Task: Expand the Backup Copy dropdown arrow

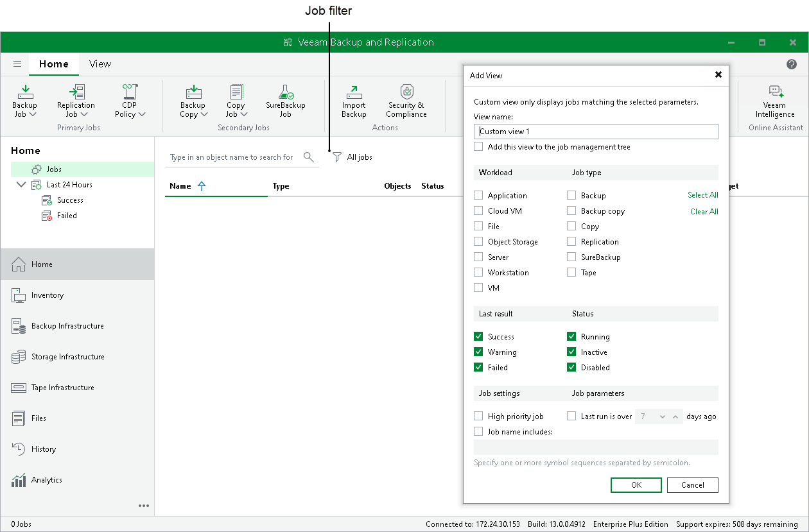Action: (x=204, y=114)
